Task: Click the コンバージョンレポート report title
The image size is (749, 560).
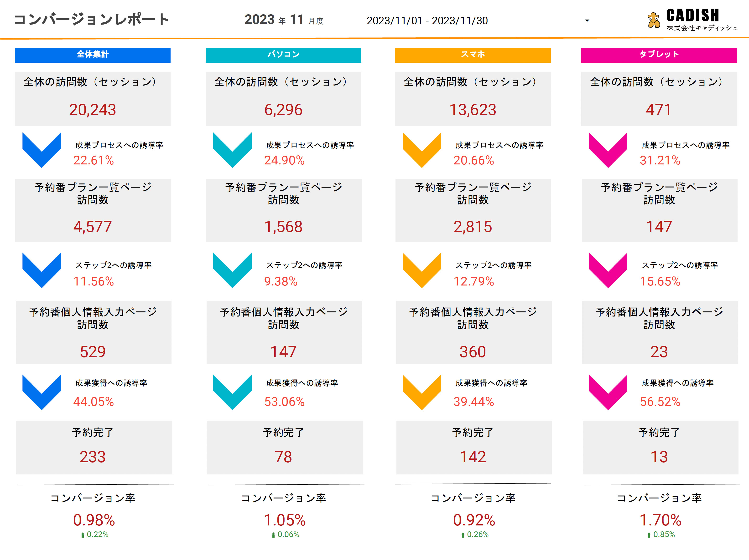Action: [91, 20]
